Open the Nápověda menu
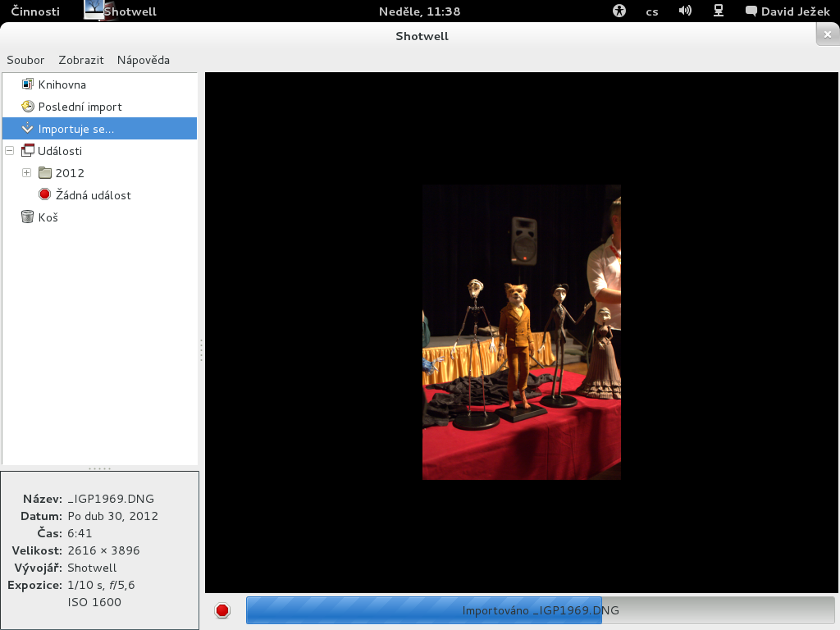The height and width of the screenshot is (630, 840). [x=143, y=60]
